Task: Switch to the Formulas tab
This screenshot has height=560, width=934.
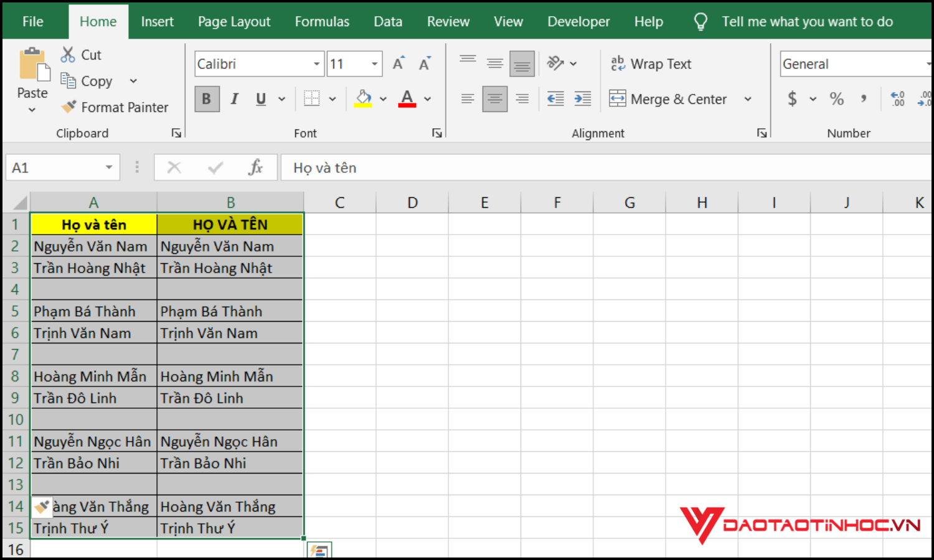Action: coord(322,22)
